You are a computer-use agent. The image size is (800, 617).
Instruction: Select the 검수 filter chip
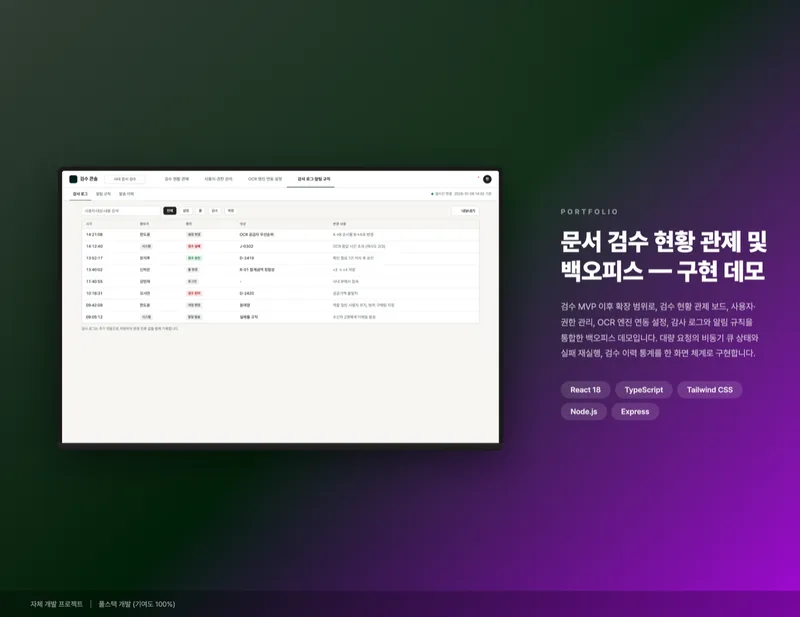[215, 211]
